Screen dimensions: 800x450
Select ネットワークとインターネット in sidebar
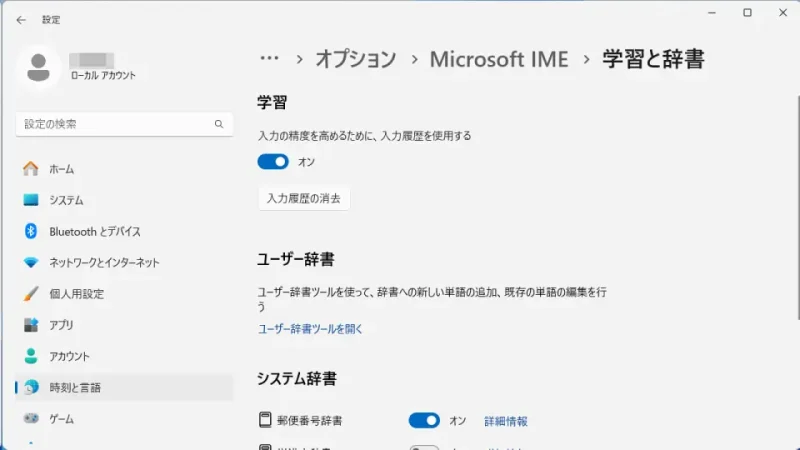click(124, 262)
